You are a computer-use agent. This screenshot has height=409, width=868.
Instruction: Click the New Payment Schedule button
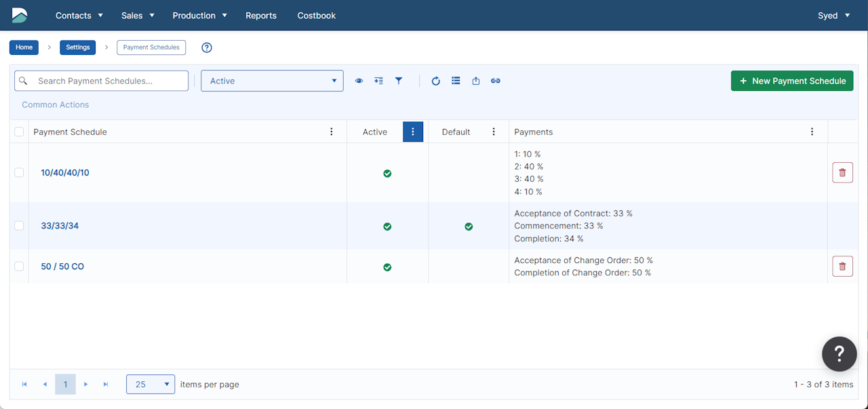(791, 81)
